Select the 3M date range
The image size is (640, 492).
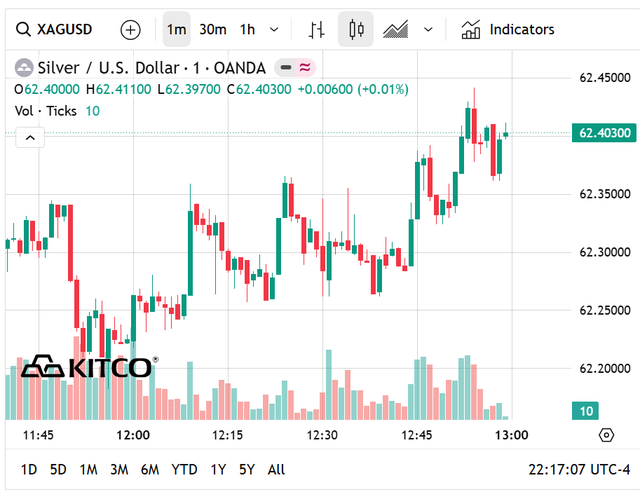[x=119, y=470]
